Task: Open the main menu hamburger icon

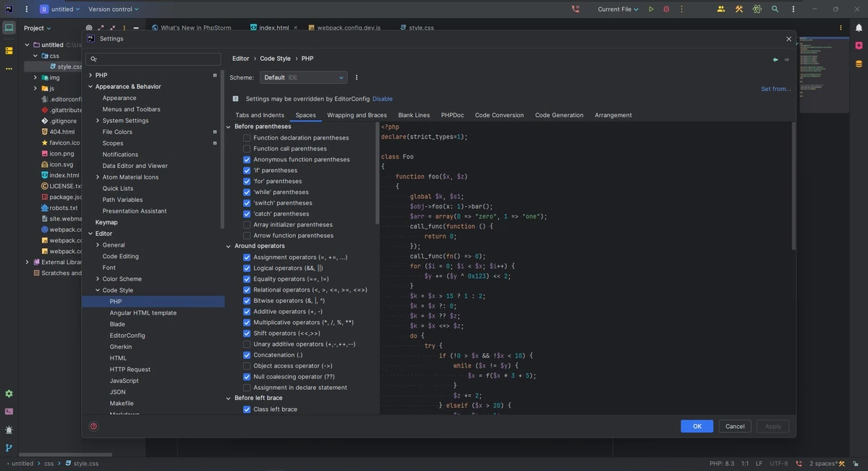Action: click(26, 9)
